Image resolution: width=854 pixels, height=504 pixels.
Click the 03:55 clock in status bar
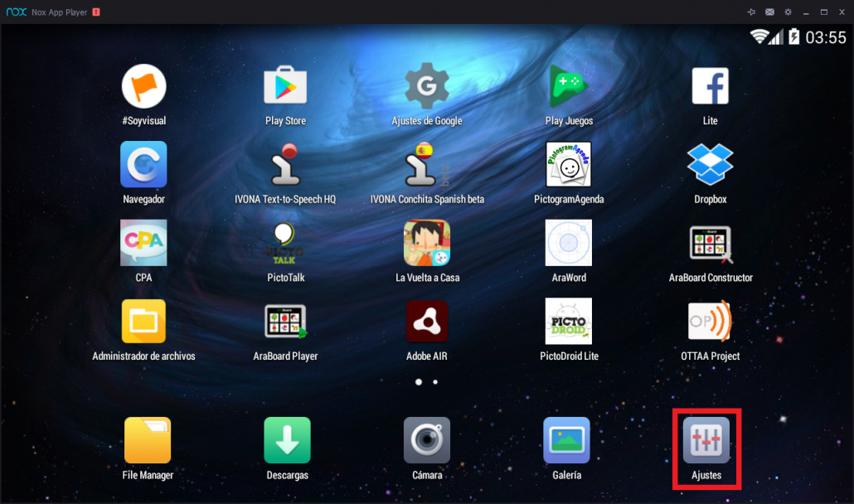826,37
